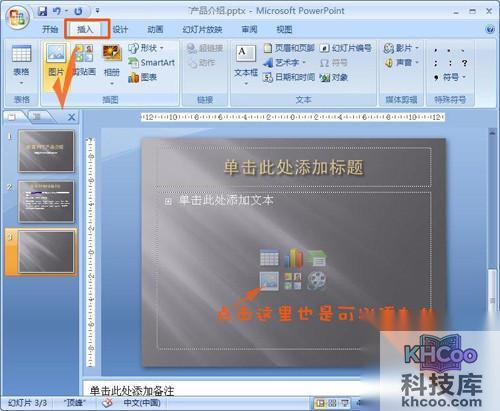Insert the question mark special symbol

(x=464, y=63)
